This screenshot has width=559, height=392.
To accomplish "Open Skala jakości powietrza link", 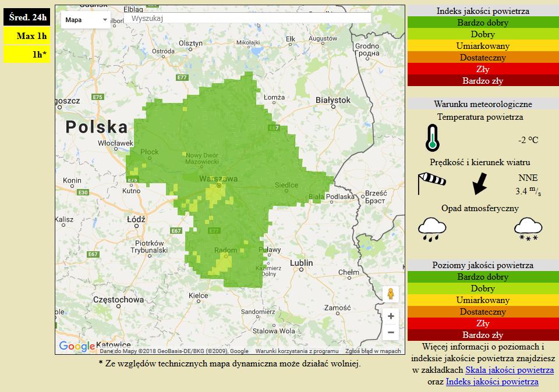I will [510, 370].
